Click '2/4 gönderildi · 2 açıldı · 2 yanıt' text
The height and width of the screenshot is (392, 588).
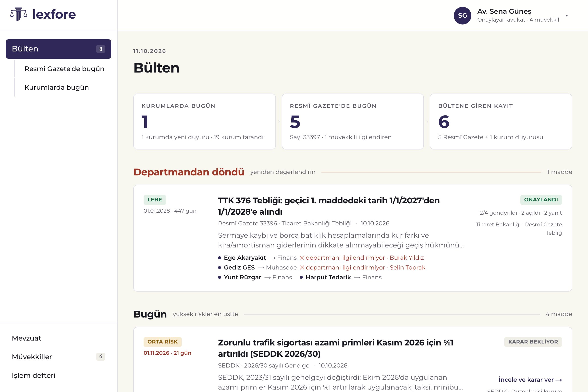521,213
